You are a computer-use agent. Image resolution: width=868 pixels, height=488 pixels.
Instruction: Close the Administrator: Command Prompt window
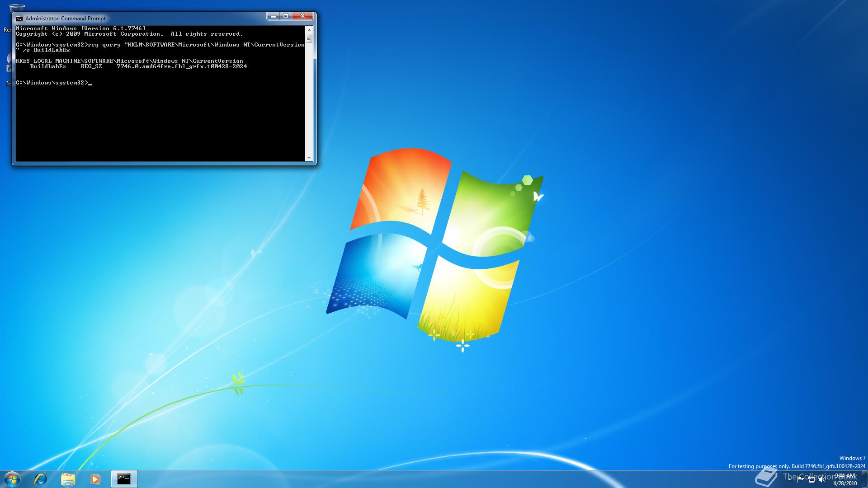(x=302, y=16)
